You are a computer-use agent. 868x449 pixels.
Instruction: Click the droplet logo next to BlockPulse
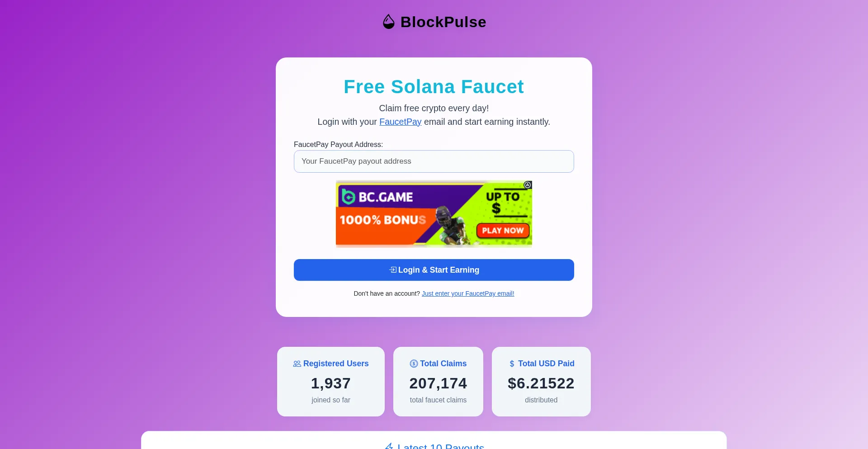(x=388, y=21)
